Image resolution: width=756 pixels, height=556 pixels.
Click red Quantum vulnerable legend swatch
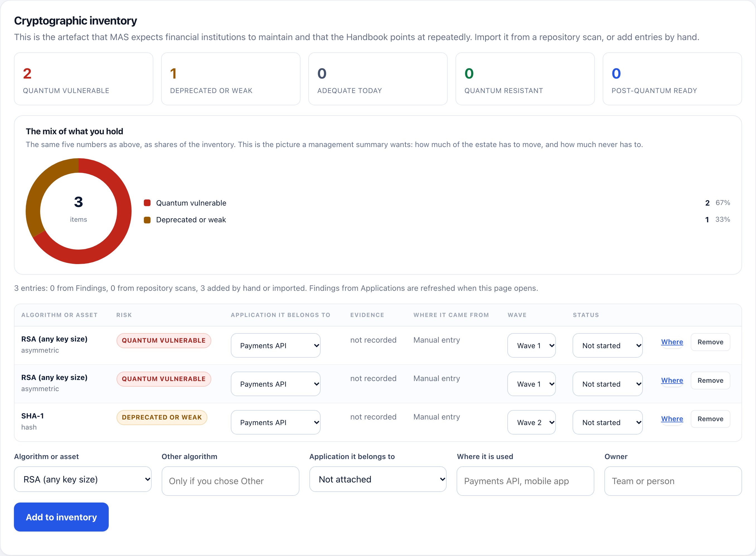click(147, 203)
